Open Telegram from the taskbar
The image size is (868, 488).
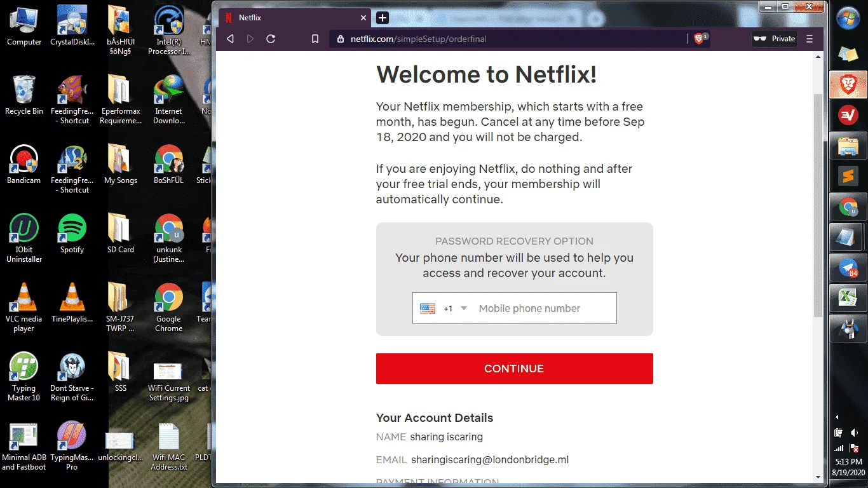(x=848, y=268)
